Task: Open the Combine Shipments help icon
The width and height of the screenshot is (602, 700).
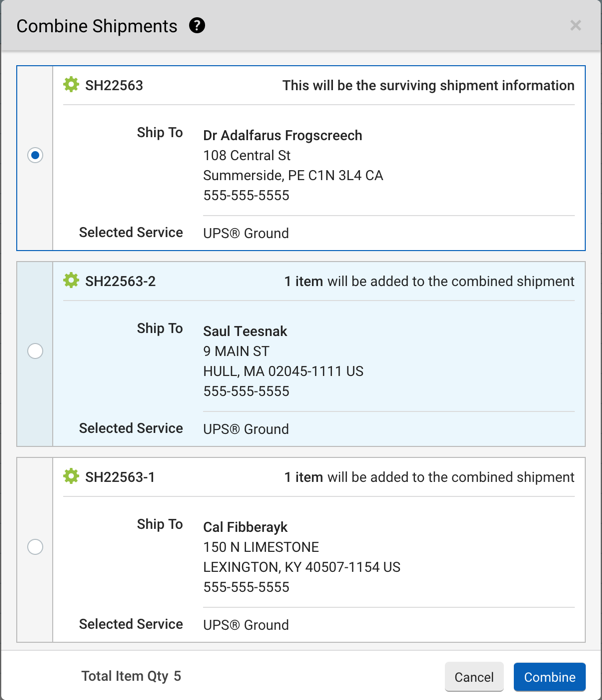Action: [x=197, y=26]
